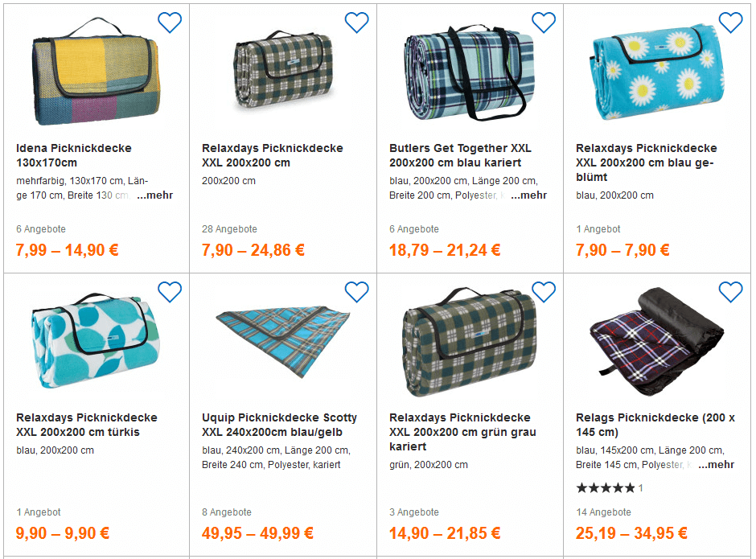
Task: Open the daisy-patterned blue blanket image
Action: point(655,74)
